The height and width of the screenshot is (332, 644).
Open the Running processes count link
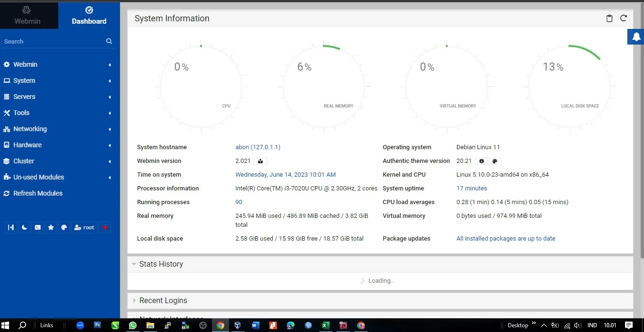[x=239, y=202]
